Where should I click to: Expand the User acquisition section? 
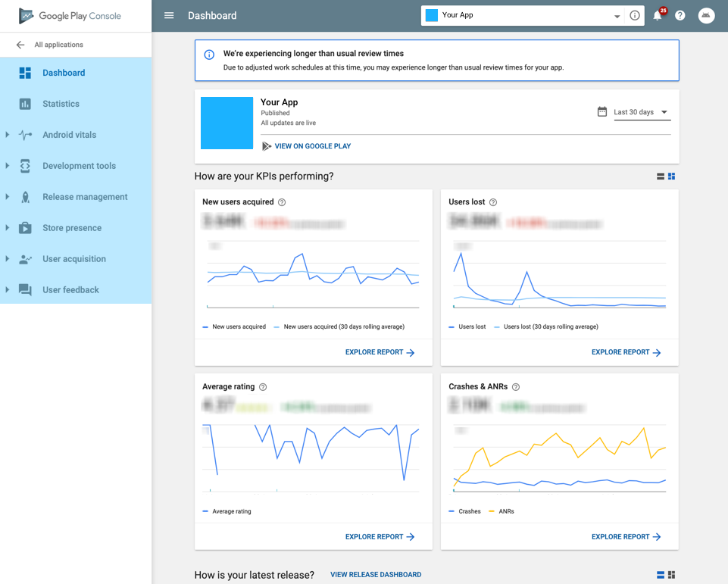[x=7, y=259]
